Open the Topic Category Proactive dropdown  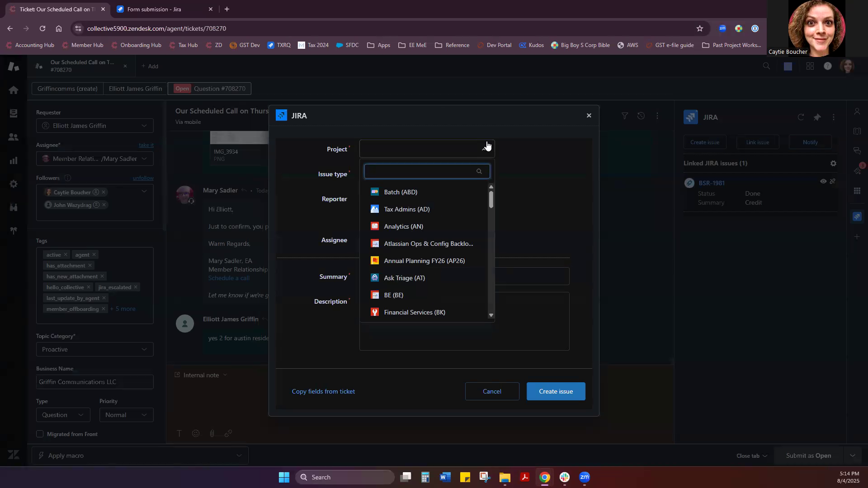tap(94, 349)
